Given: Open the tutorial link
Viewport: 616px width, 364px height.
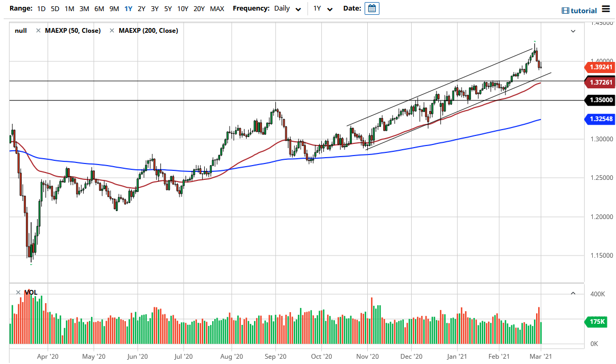Looking at the screenshot, I should (x=584, y=11).
